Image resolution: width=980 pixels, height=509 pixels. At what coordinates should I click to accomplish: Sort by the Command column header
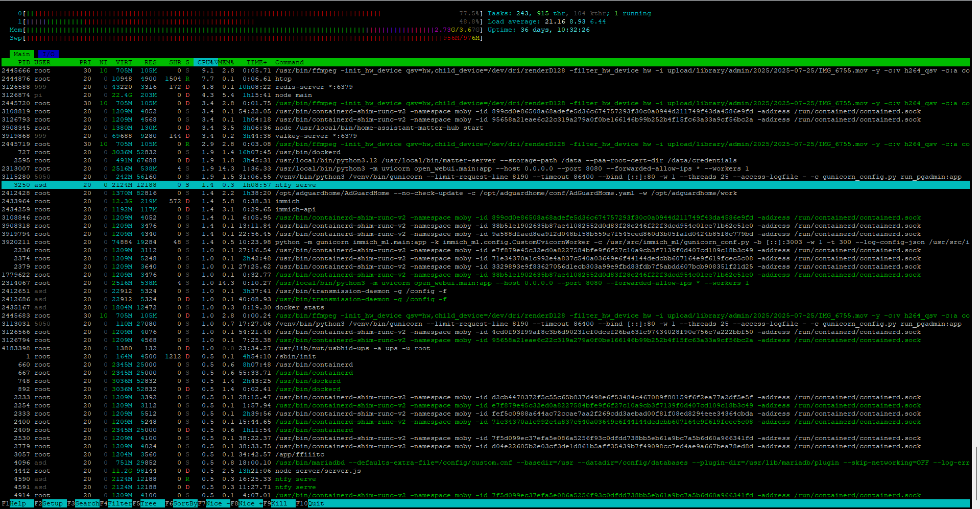coord(290,62)
